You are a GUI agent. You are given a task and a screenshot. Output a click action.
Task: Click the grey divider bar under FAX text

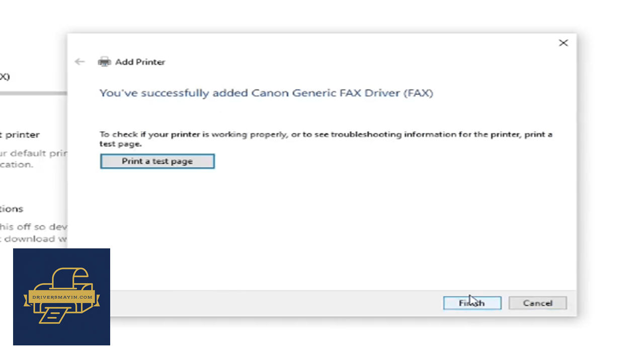(33, 93)
